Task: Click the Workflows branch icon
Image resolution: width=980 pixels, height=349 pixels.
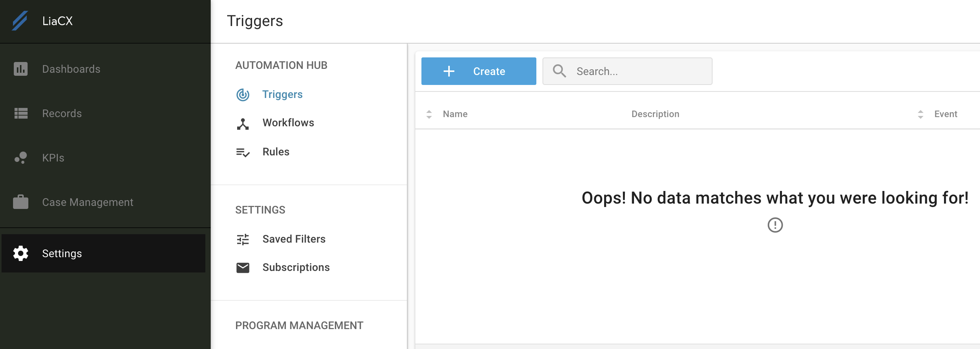Action: coord(243,124)
